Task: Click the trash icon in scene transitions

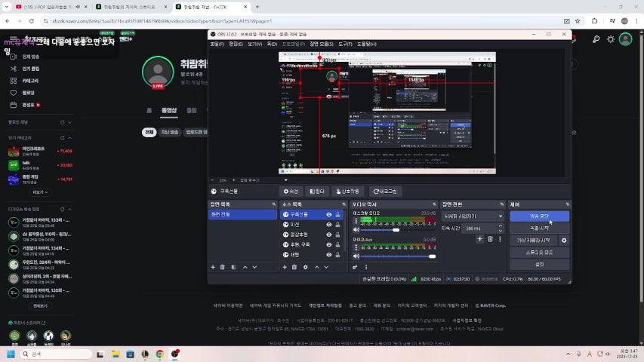Action: pyautogui.click(x=489, y=239)
